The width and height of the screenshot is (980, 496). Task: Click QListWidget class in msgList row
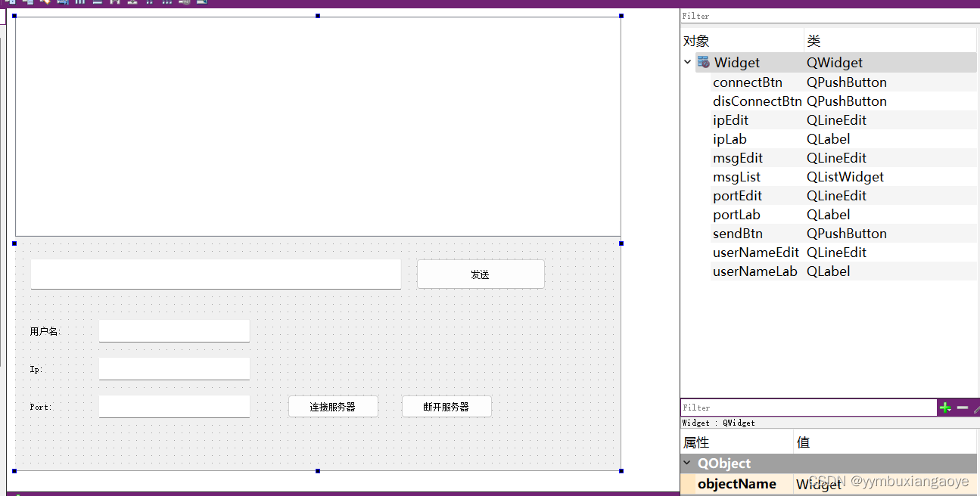pos(845,177)
